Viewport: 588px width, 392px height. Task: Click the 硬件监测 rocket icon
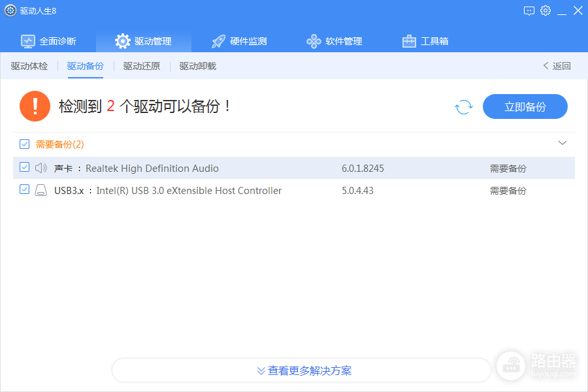218,41
